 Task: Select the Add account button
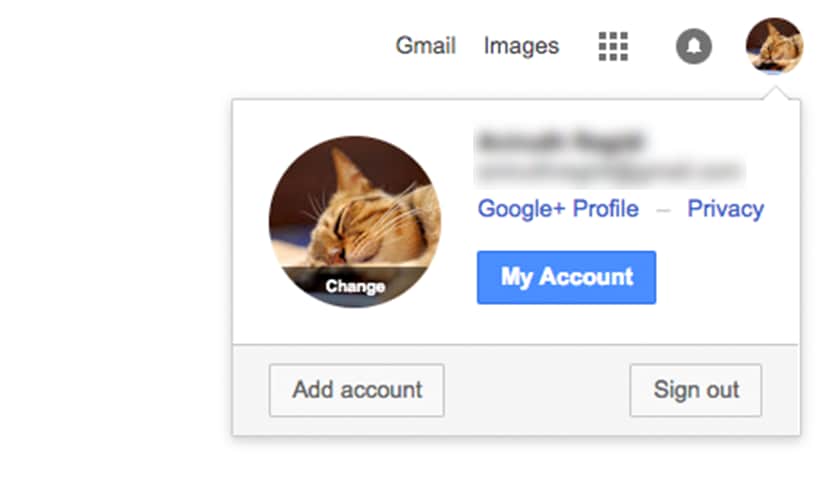point(357,390)
